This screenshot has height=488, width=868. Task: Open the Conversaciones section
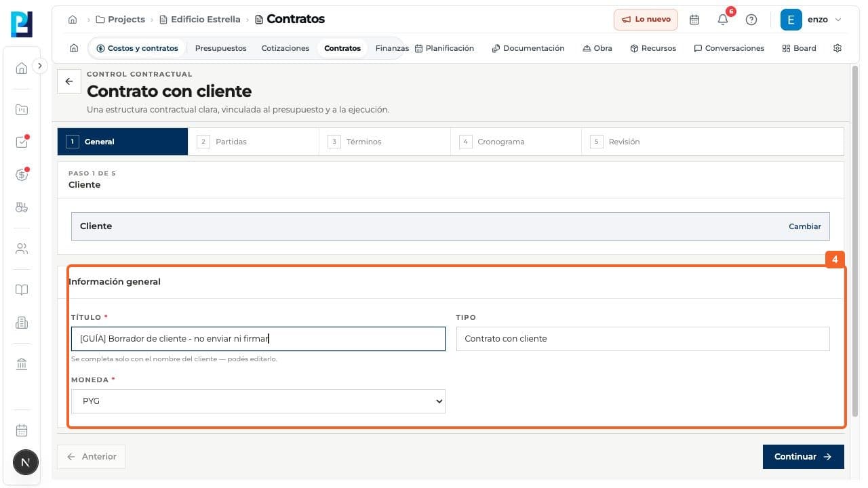click(x=729, y=48)
